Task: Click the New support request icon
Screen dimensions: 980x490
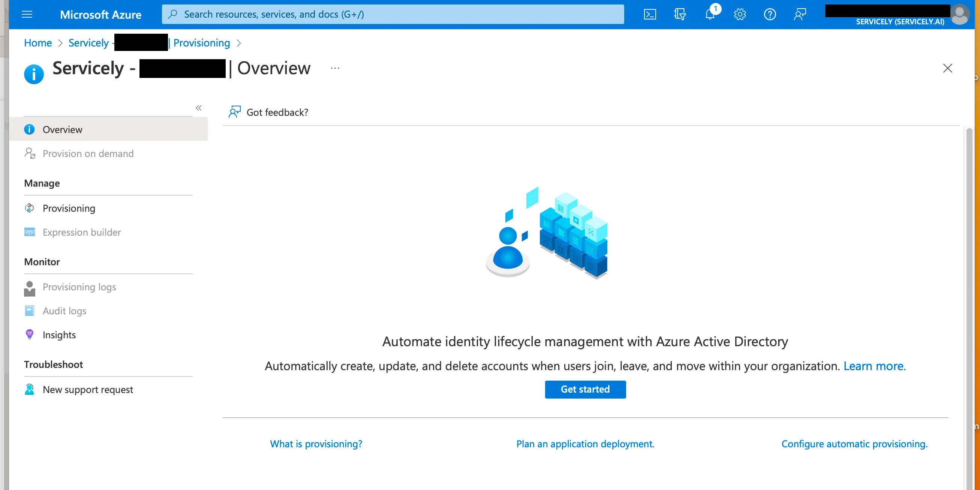Action: pyautogui.click(x=29, y=389)
